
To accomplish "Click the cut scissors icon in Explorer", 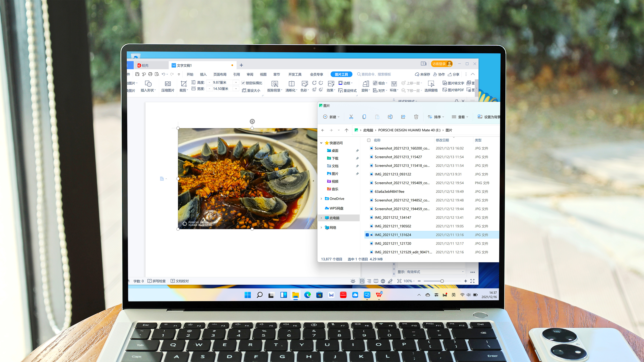I will tap(351, 117).
